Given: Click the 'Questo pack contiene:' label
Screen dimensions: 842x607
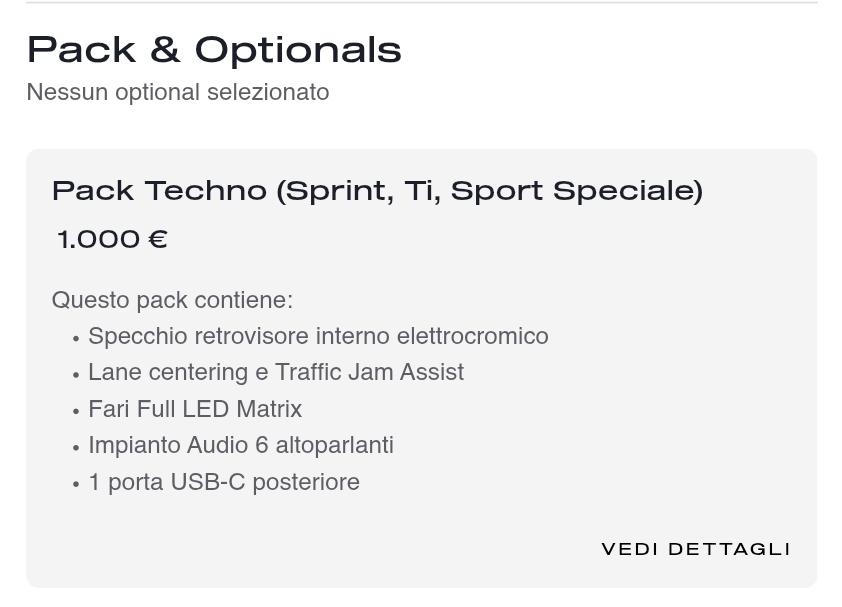Looking at the screenshot, I should coord(172,300).
